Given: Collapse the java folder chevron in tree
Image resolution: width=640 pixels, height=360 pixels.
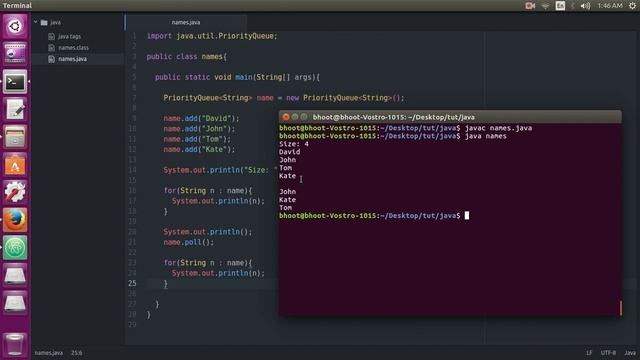Looking at the screenshot, I should [x=36, y=22].
